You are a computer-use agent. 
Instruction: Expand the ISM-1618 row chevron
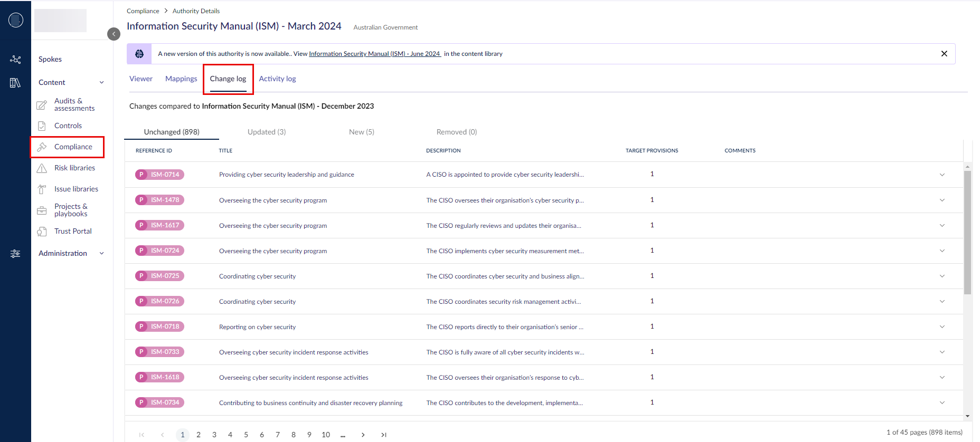tap(942, 377)
